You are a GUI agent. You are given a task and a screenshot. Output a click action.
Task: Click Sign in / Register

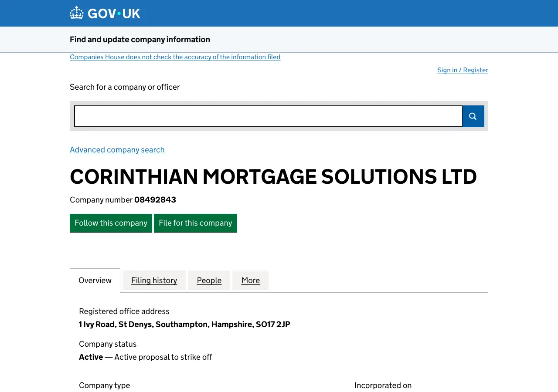pyautogui.click(x=463, y=70)
